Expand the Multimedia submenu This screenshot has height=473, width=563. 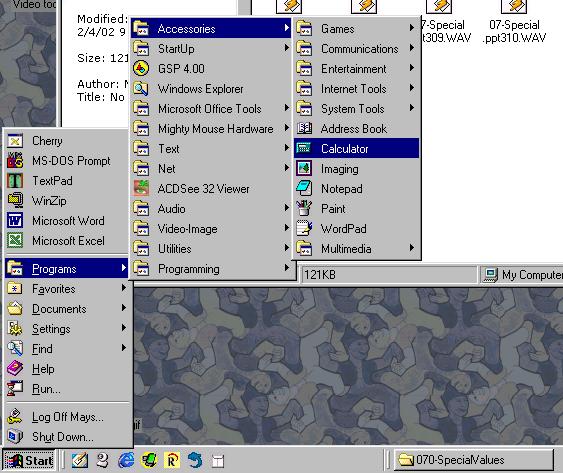[356, 249]
